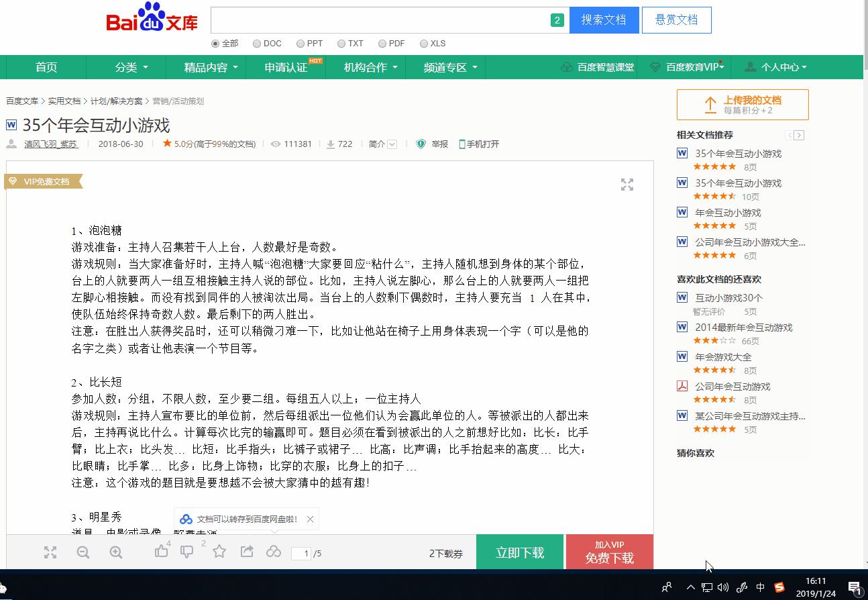Go to the 首页 menu item
The height and width of the screenshot is (600, 868).
(46, 67)
